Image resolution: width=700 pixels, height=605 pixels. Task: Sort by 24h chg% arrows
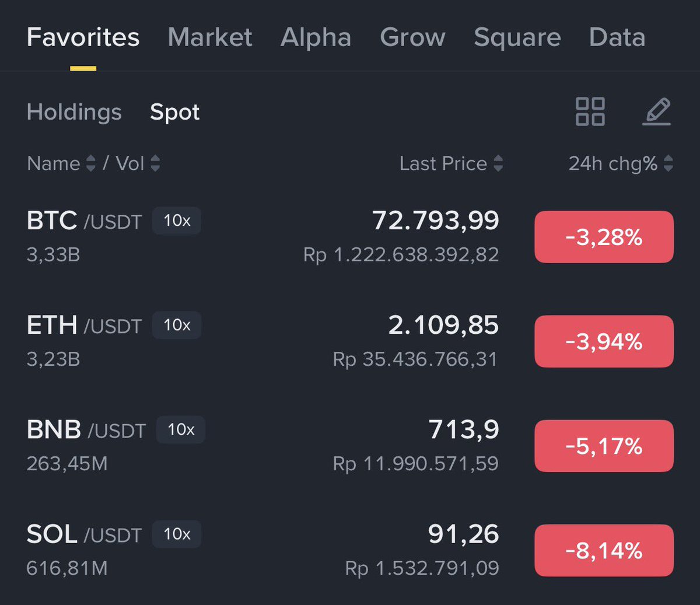[668, 163]
